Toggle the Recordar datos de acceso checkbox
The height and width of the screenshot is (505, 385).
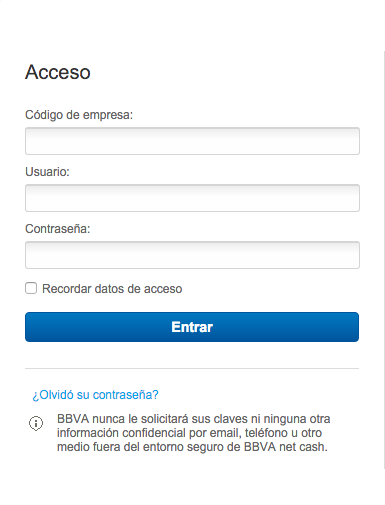click(x=31, y=288)
